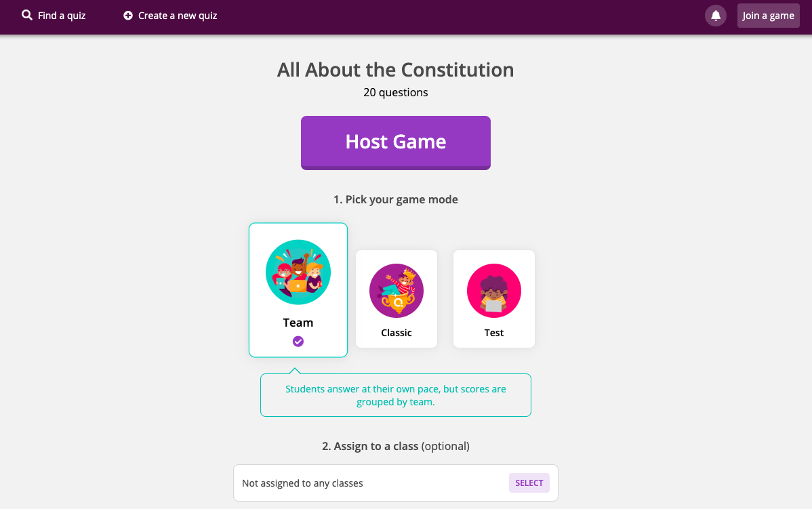Click the Team mode description tooltip
The height and width of the screenshot is (509, 812).
coord(396,395)
